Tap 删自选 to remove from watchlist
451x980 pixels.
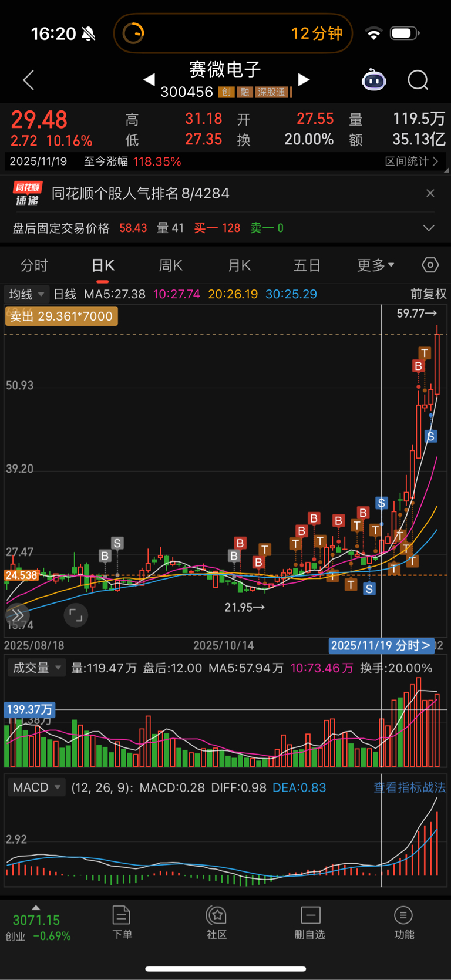coord(310,922)
